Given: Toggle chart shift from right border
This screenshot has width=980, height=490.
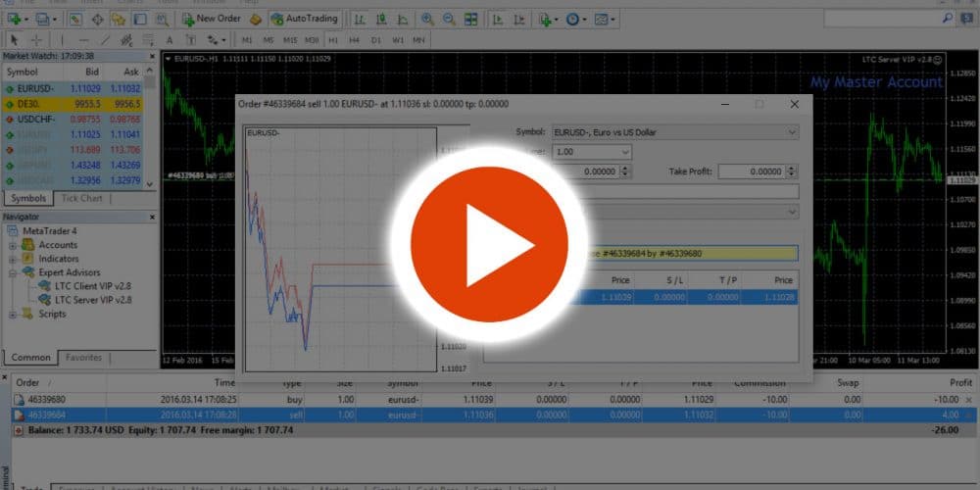Looking at the screenshot, I should [518, 20].
